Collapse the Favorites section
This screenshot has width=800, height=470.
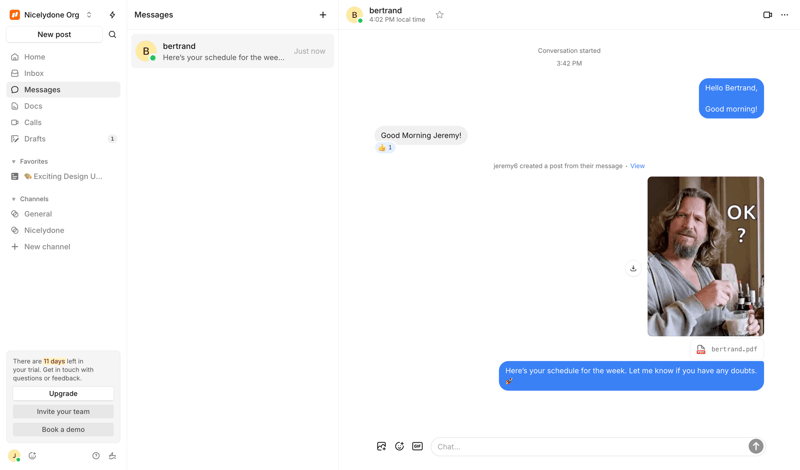coord(14,161)
